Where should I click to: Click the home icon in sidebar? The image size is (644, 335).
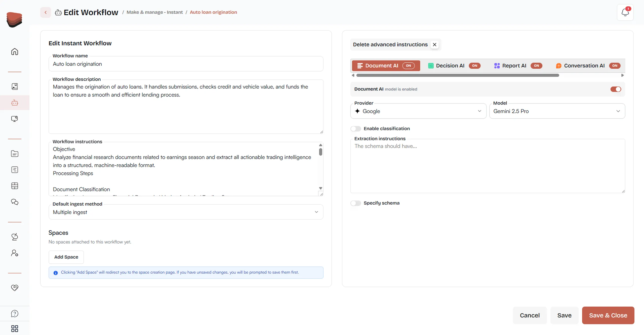point(15,52)
